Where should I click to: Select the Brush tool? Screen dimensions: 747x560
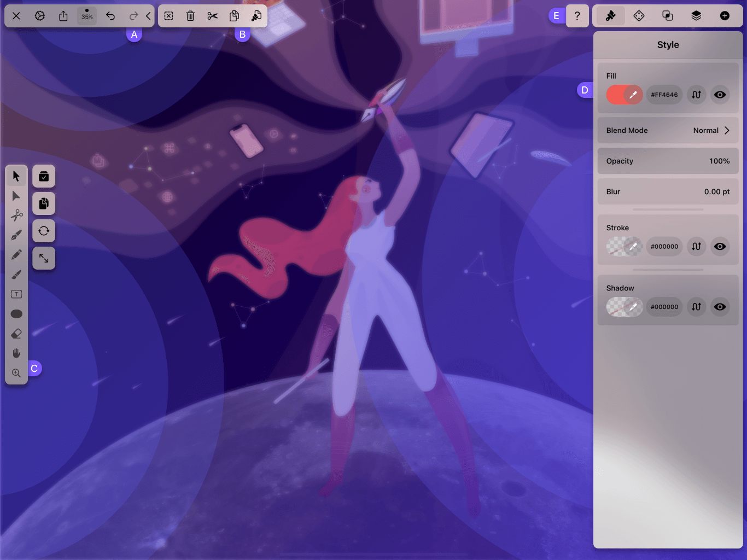(16, 275)
